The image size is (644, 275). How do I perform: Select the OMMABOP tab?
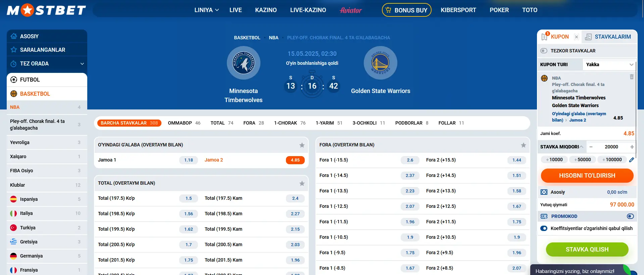pyautogui.click(x=184, y=123)
